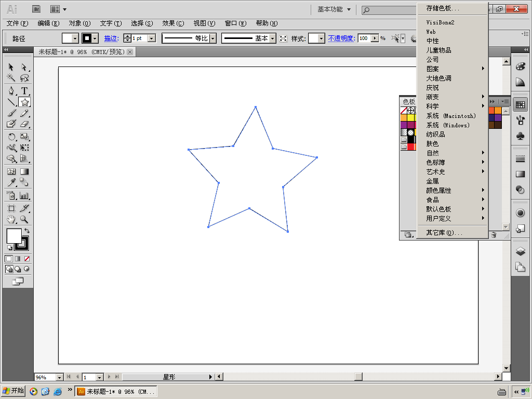Choose 其它库 from the popup menu
The width and height of the screenshot is (532, 399).
tap(453, 233)
